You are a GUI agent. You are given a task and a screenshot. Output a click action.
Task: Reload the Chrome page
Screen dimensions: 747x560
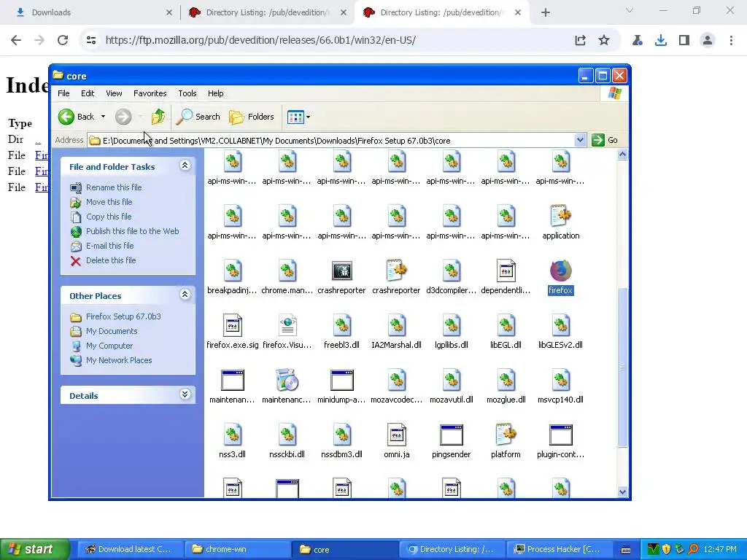[63, 40]
